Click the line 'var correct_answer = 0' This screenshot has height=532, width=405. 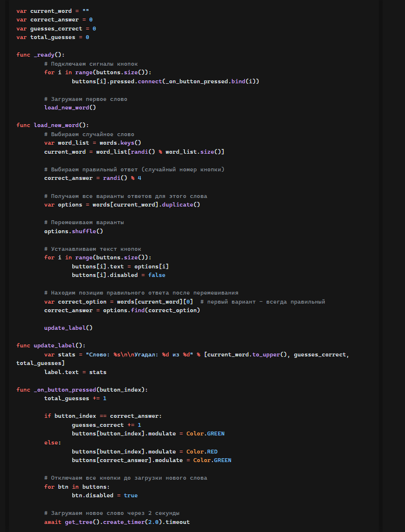pos(55,20)
